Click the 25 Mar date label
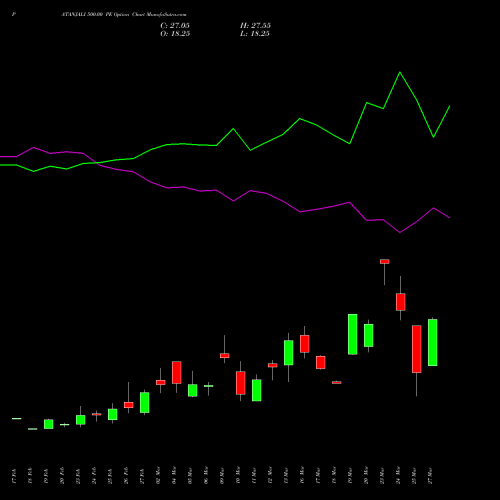The image size is (500, 500). pos(414,475)
